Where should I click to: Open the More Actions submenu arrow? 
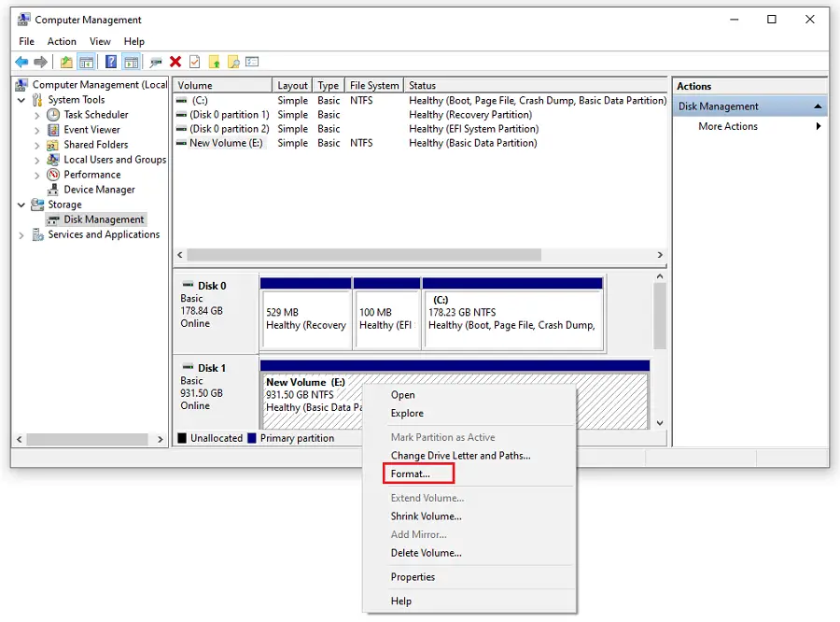pyautogui.click(x=819, y=126)
